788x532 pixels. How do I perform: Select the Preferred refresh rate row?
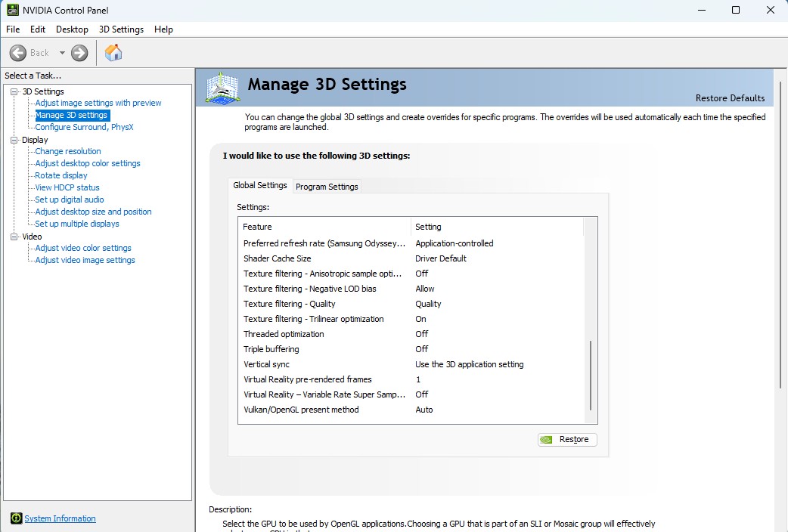(411, 243)
